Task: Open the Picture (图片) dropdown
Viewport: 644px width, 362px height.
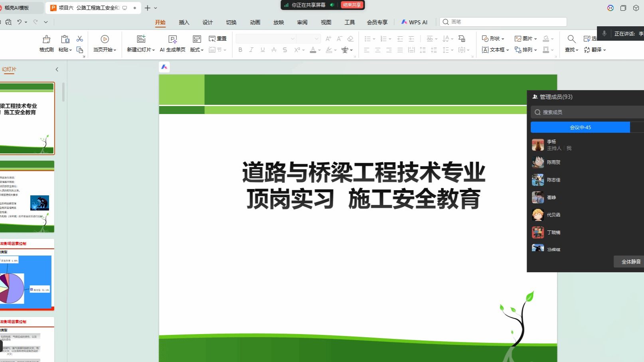Action: [x=525, y=39]
